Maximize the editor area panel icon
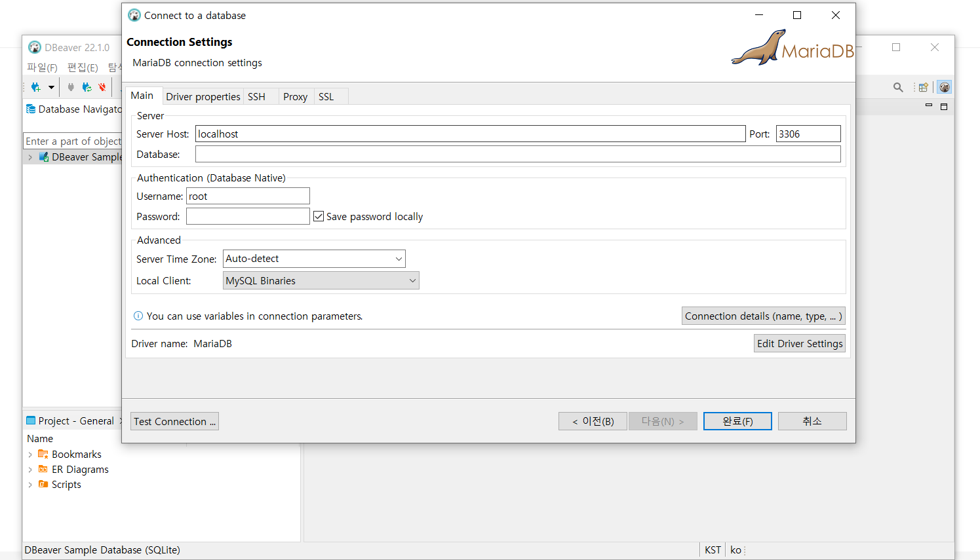 944,106
